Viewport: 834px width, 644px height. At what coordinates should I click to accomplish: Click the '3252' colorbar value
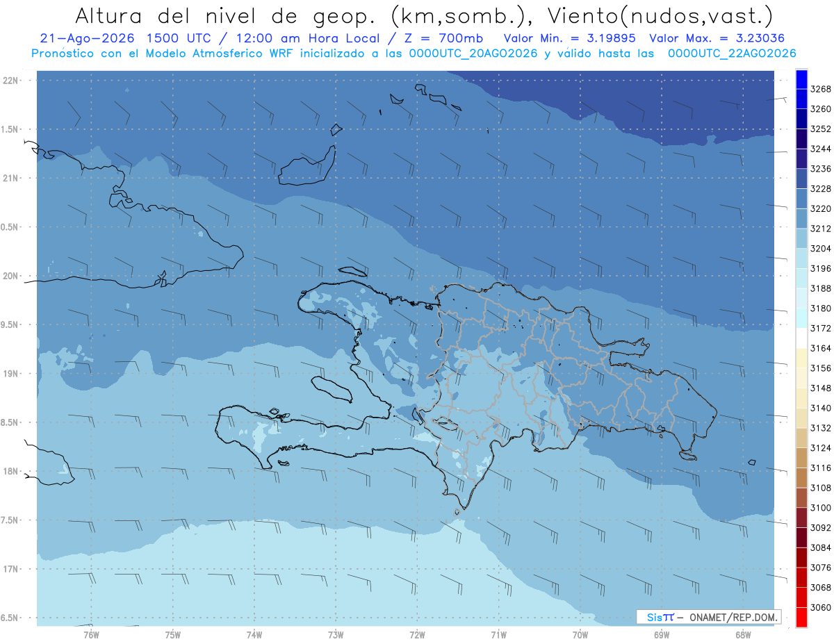pyautogui.click(x=821, y=129)
